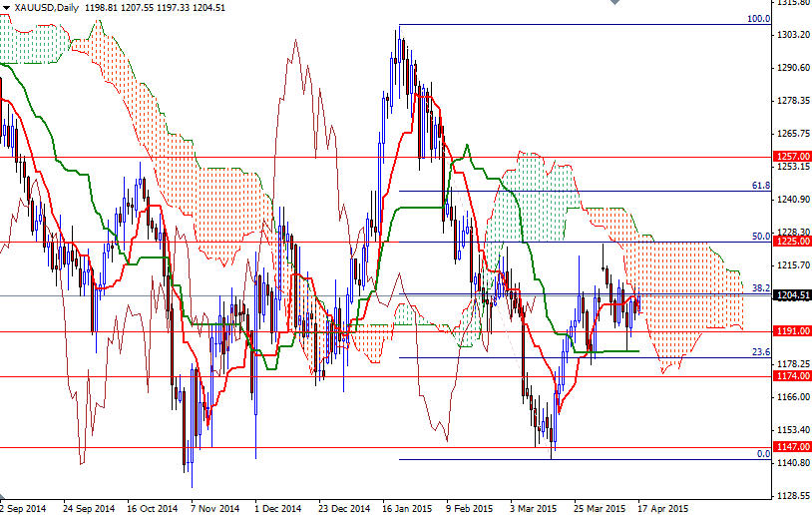Click the XAUUSD,Daily chart title

[47, 7]
